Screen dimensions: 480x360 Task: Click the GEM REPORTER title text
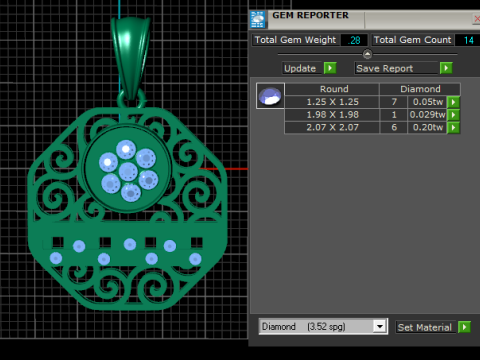click(310, 15)
